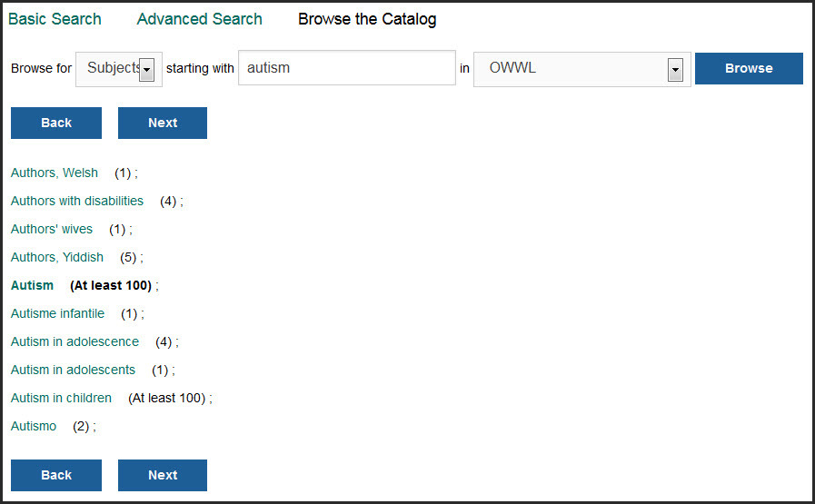
Task: Click the 'Browse for' label
Action: click(x=41, y=68)
